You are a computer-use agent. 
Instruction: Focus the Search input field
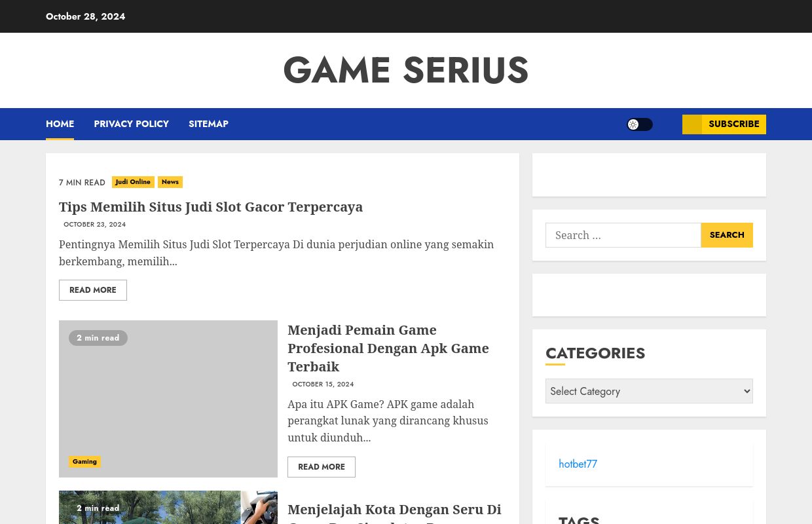point(623,235)
